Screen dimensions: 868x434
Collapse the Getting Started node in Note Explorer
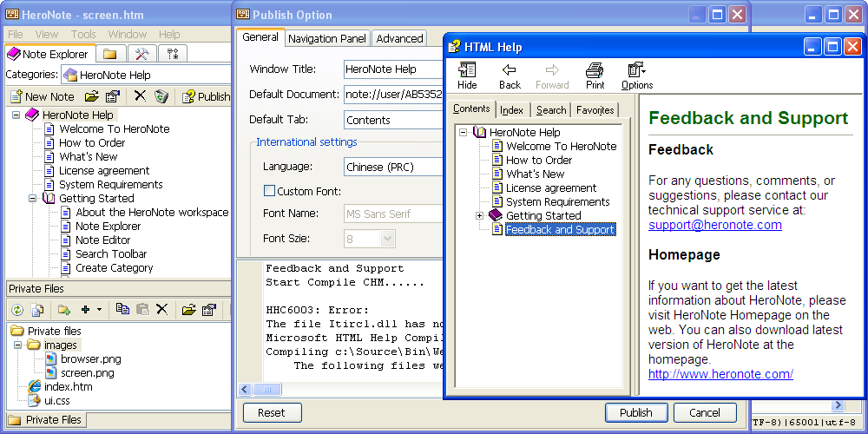tap(32, 198)
